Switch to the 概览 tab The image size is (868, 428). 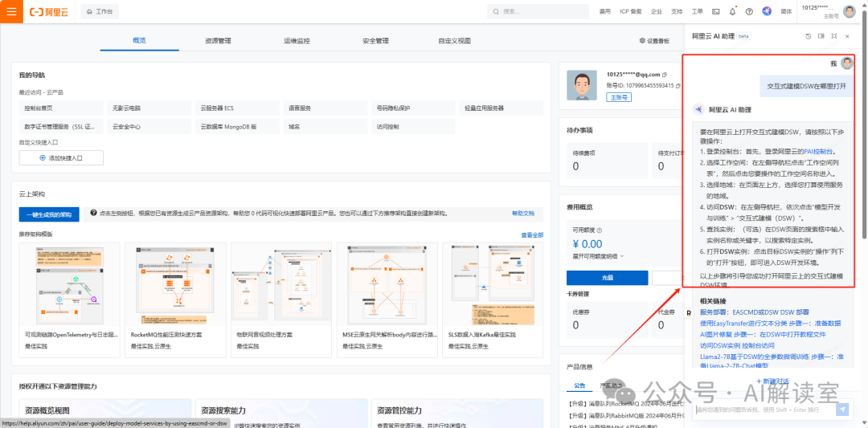140,41
